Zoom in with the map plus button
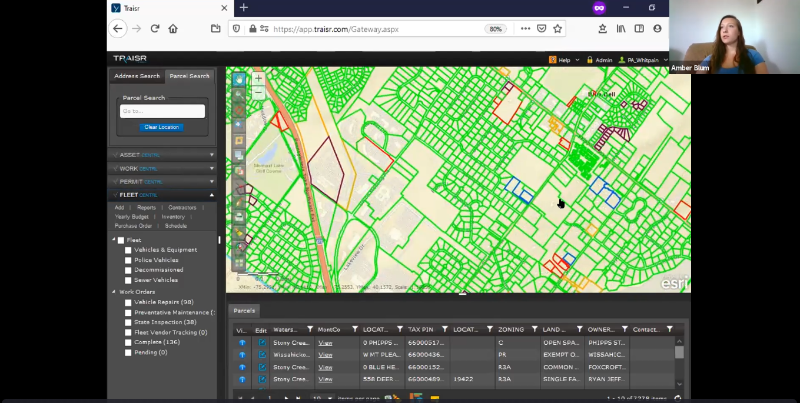The height and width of the screenshot is (403, 800). click(258, 79)
